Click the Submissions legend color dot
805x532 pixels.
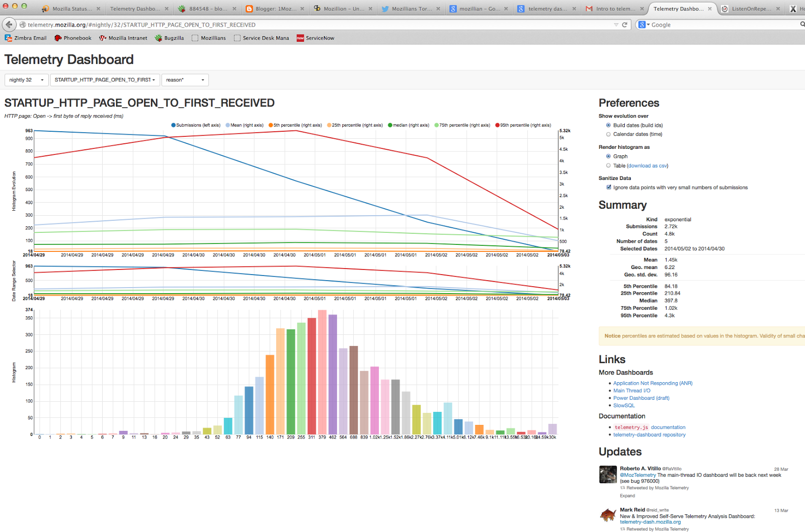pos(173,125)
